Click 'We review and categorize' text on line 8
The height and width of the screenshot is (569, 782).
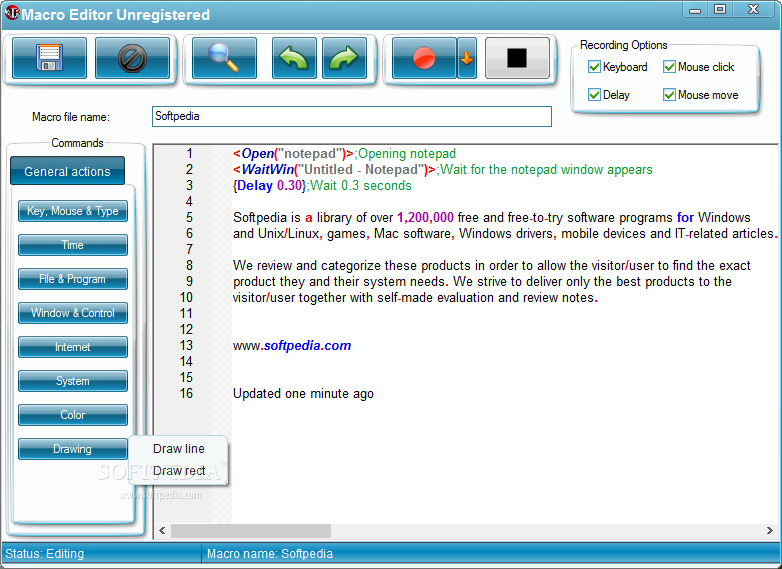coord(307,265)
